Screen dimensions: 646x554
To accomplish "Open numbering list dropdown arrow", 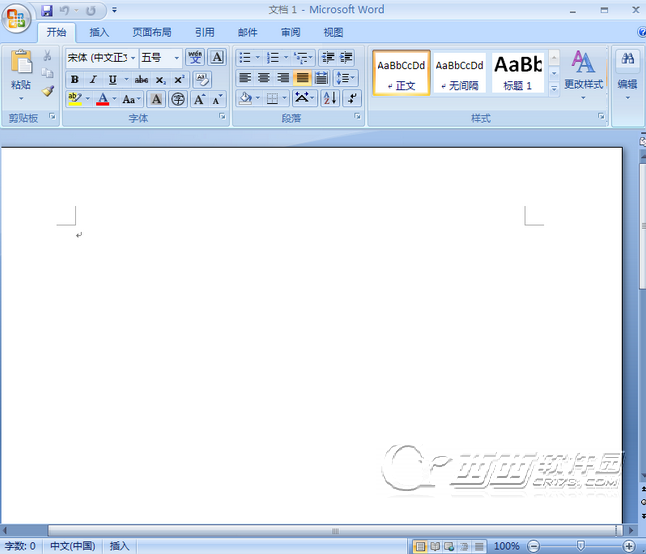I will click(x=286, y=58).
